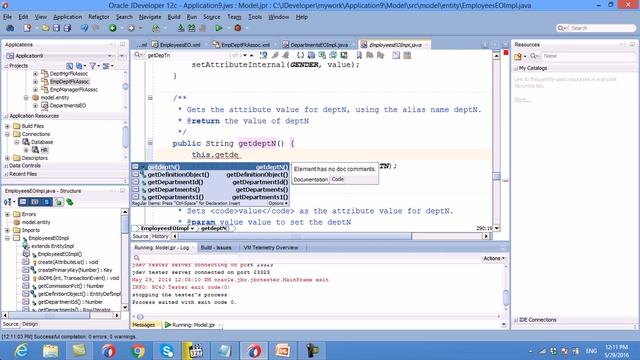Open the Application9 selector dropdown
The height and width of the screenshot is (360, 640).
click(x=109, y=56)
